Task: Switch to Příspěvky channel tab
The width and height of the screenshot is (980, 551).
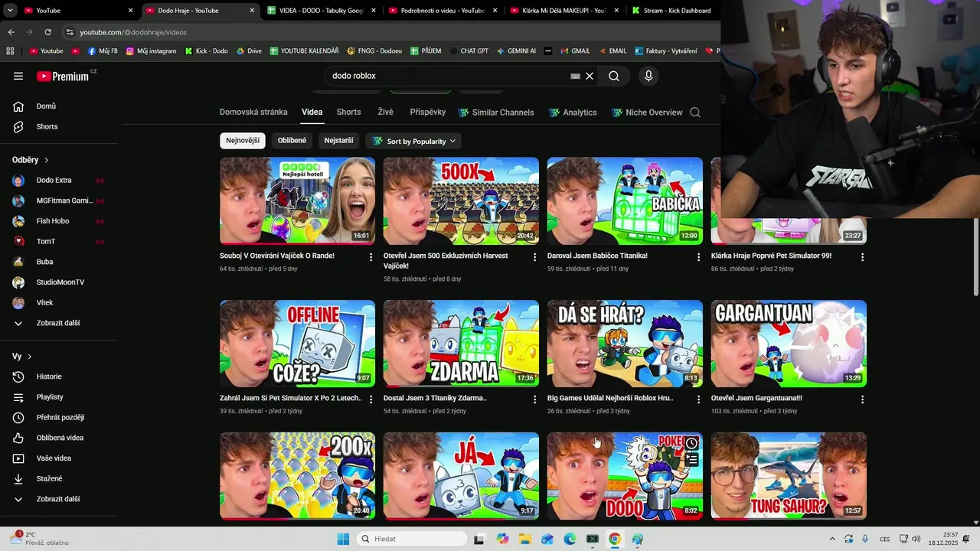Action: [427, 112]
